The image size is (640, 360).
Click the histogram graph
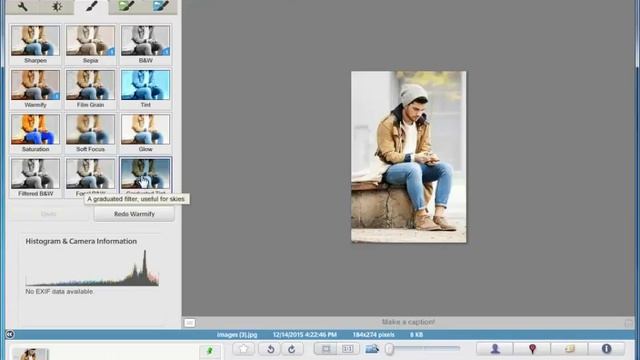92,268
